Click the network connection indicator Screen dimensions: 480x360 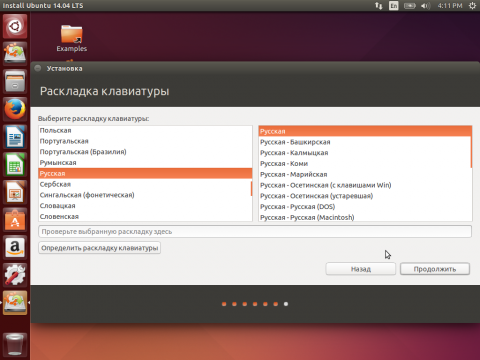pyautogui.click(x=379, y=6)
